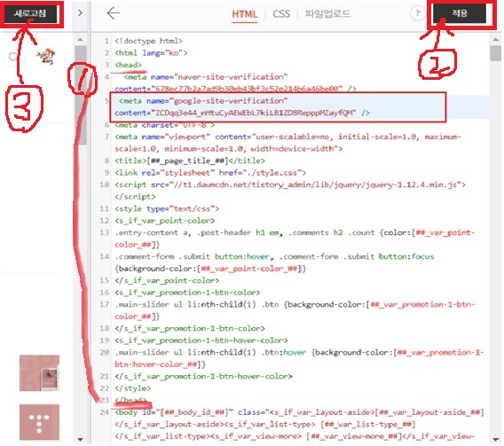Click the <body id= line
This screenshot has height=446, width=504.
pos(299,424)
